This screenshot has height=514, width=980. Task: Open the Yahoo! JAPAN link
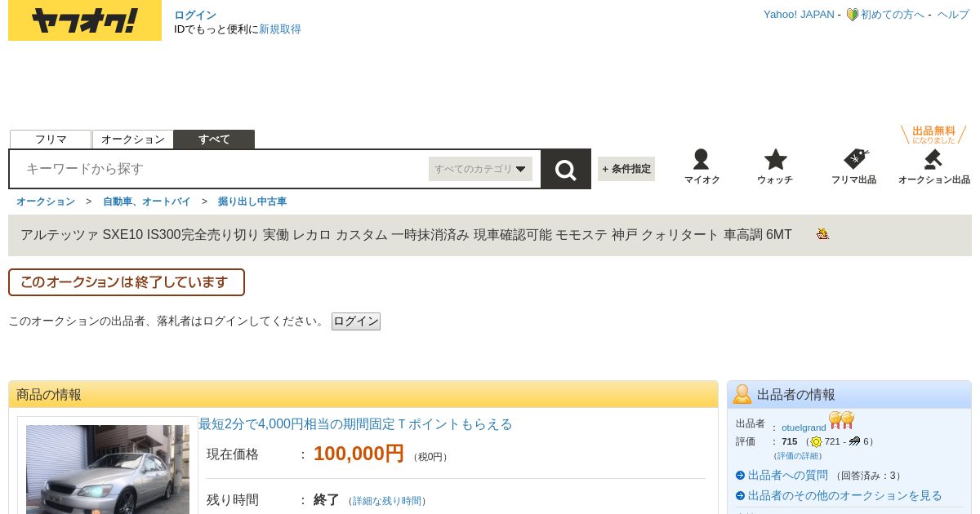(799, 15)
